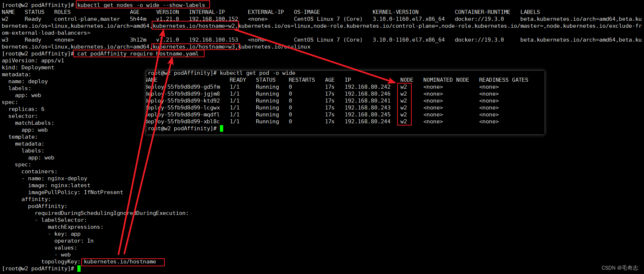The width and height of the screenshot is (644, 274).
Task: Click the NOMINATED NODE column header
Action: tap(446, 80)
